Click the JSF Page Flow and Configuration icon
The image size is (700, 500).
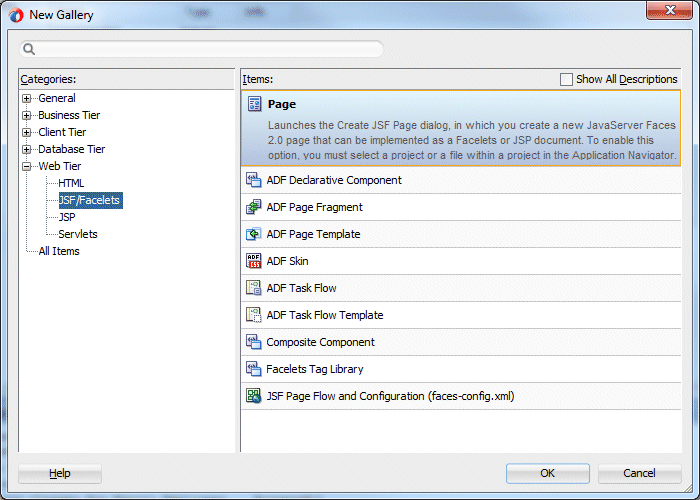click(254, 396)
